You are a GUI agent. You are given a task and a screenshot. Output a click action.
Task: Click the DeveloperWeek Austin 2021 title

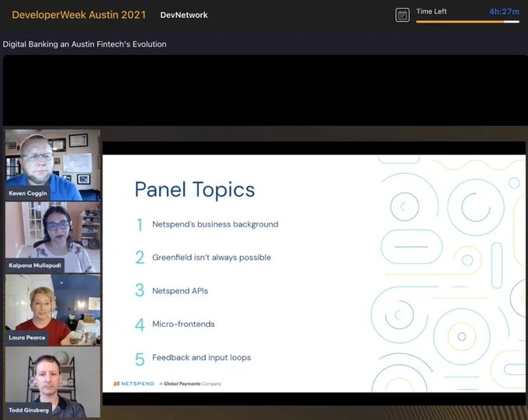click(78, 15)
